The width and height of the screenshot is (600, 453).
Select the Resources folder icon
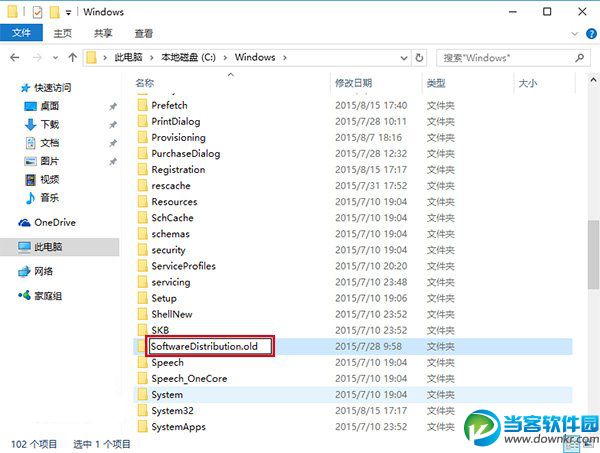(142, 202)
